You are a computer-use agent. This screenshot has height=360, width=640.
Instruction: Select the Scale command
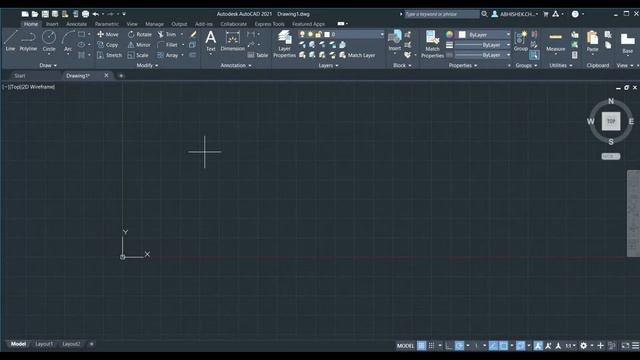coord(138,55)
